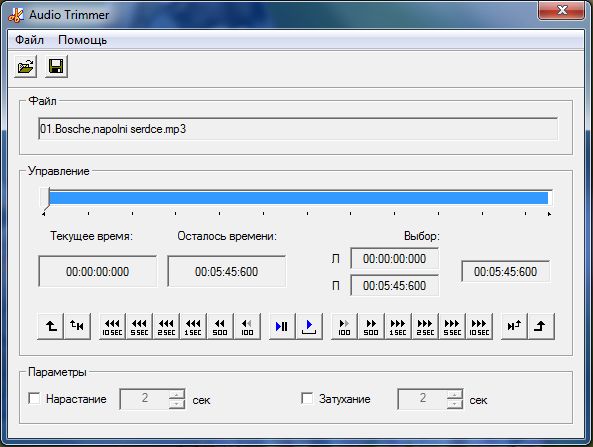The image size is (593, 447).
Task: Skip forward 5 seconds
Action: pyautogui.click(x=452, y=326)
